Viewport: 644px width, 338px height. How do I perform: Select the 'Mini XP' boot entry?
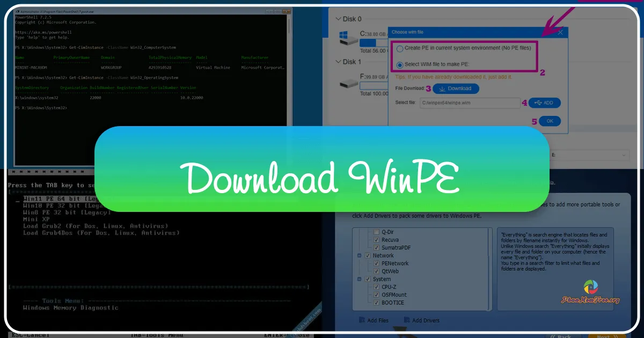36,219
